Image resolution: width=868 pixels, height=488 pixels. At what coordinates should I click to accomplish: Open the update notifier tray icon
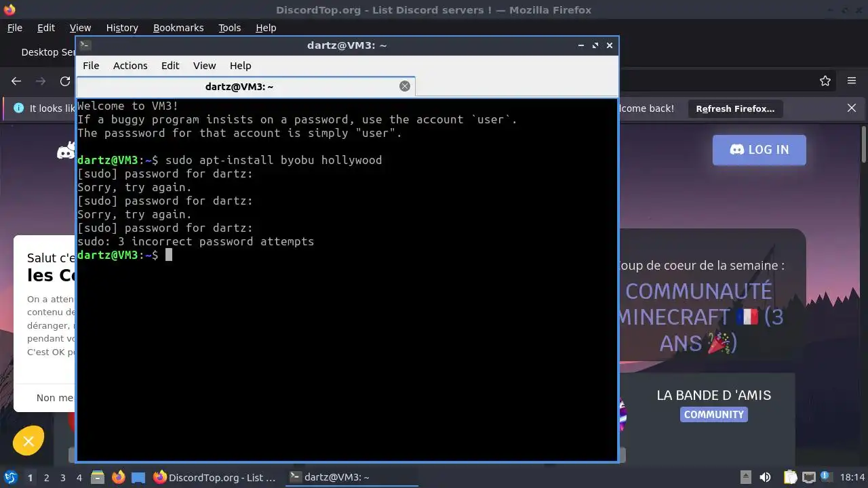[826, 477]
